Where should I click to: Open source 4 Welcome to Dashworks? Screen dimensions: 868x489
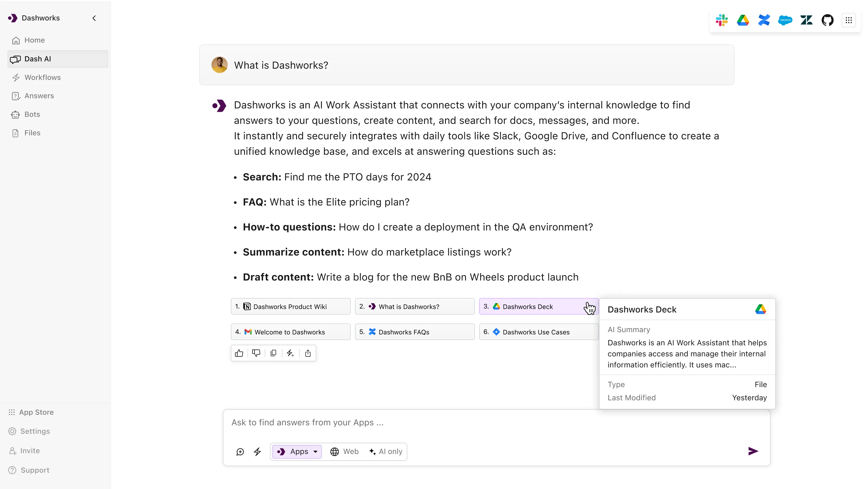pos(290,332)
